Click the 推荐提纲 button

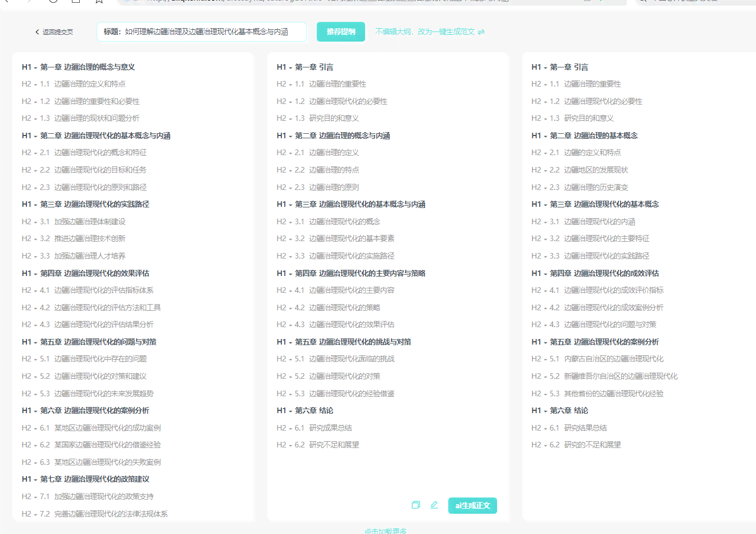coord(341,32)
